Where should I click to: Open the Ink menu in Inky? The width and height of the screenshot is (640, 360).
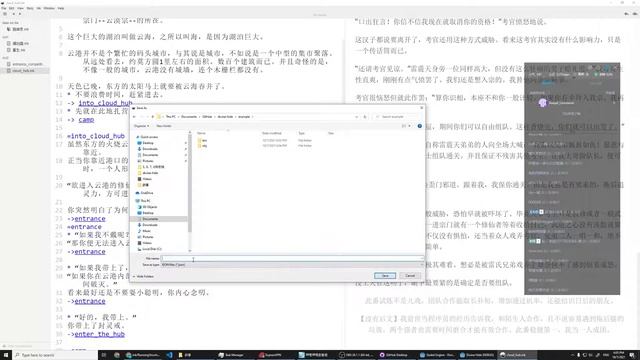pyautogui.click(x=39, y=8)
